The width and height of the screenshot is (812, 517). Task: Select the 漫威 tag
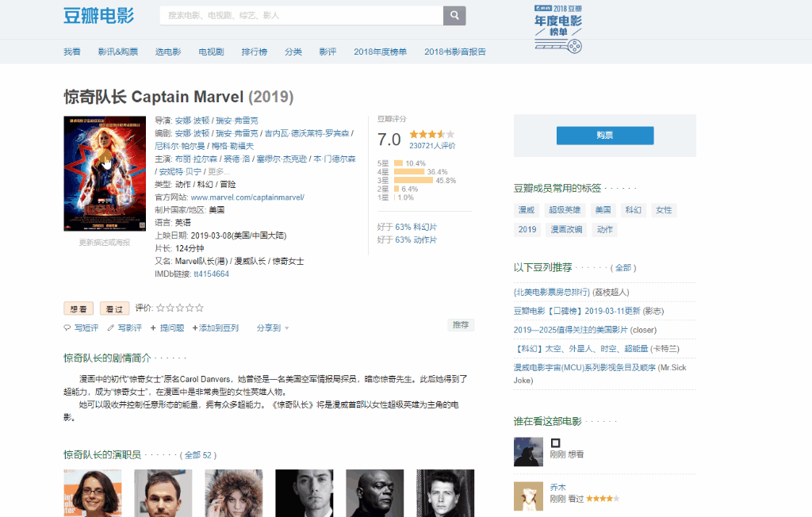coord(527,210)
